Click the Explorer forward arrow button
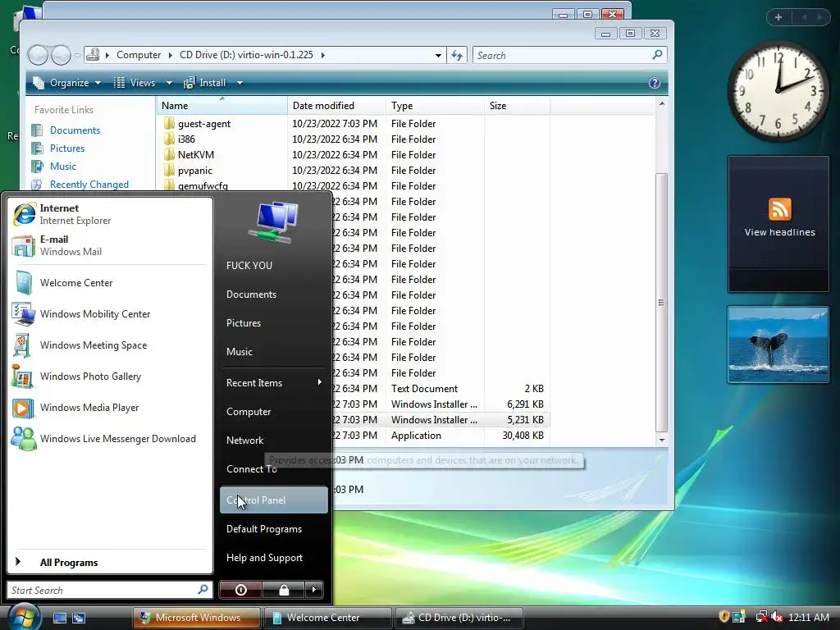The width and height of the screenshot is (840, 630). point(61,55)
